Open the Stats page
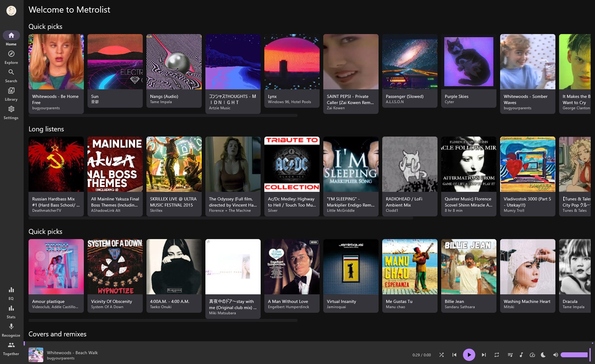Screen dimensions: 595x364 [x=11, y=312]
